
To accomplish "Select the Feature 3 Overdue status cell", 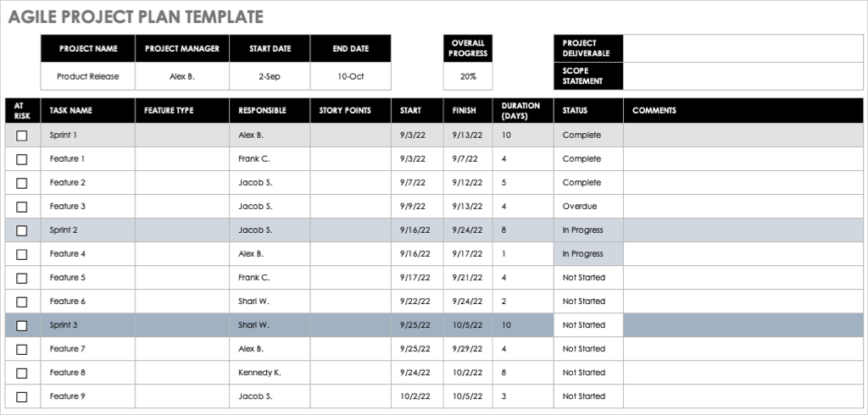I will pyautogui.click(x=587, y=207).
